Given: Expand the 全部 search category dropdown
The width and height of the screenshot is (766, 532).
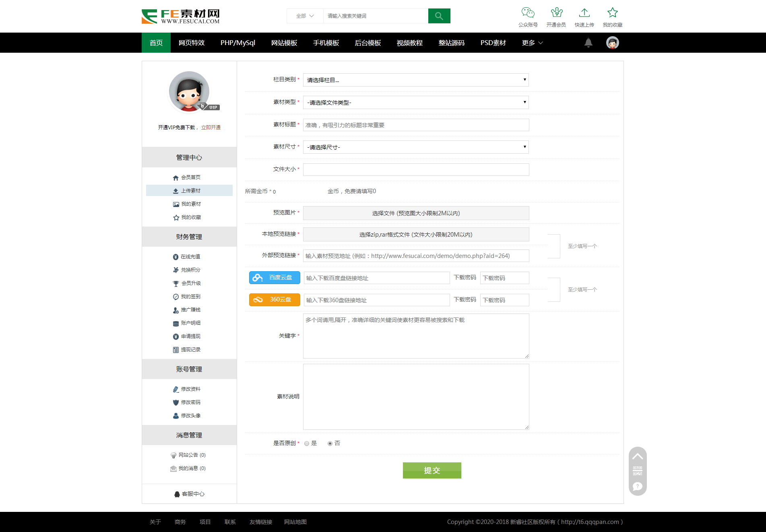Looking at the screenshot, I should click(x=305, y=16).
